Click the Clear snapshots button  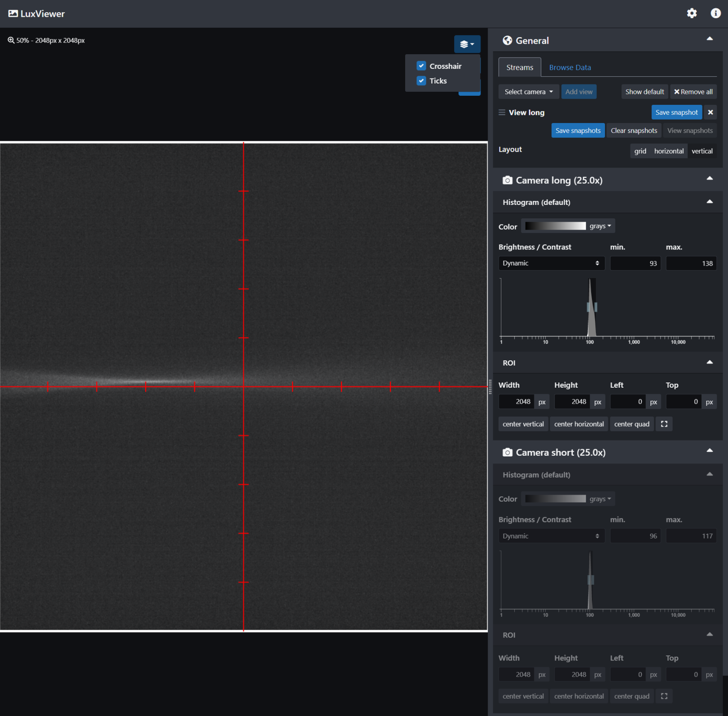[x=634, y=130]
